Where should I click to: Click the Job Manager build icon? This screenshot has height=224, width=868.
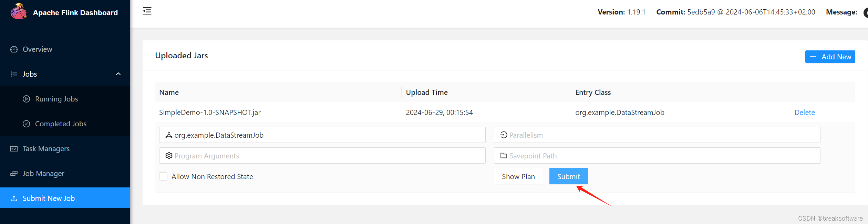point(14,174)
